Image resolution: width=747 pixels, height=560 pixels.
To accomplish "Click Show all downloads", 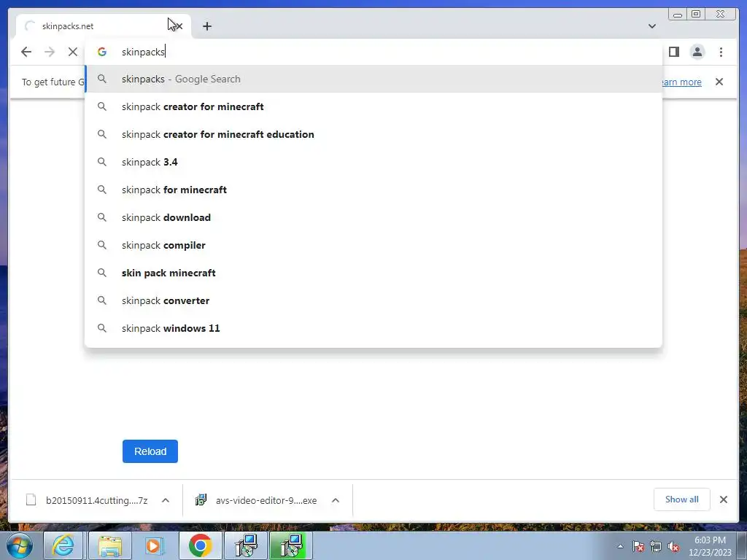I will coord(682,499).
